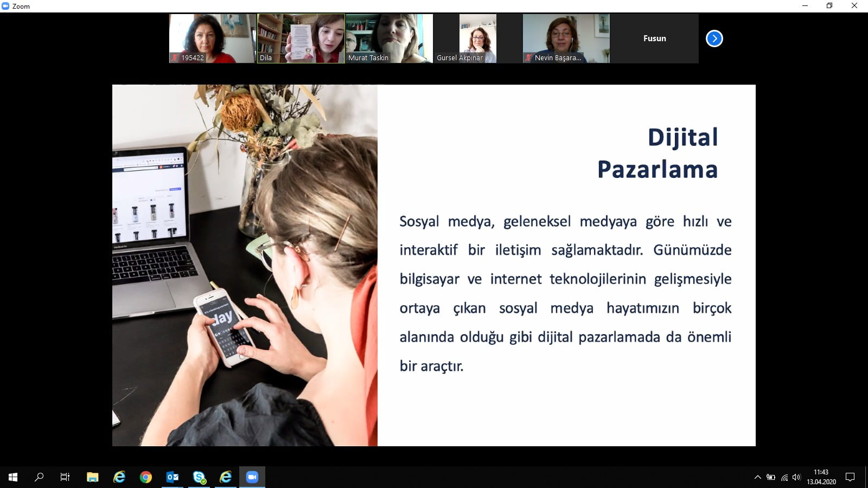Select Dila's video tile
868x488 pixels.
(x=301, y=38)
